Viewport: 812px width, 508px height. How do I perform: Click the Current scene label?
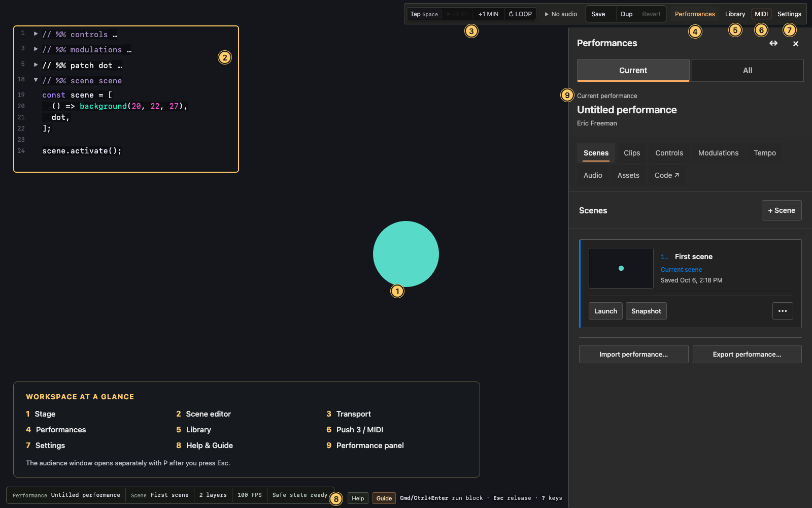[681, 270]
